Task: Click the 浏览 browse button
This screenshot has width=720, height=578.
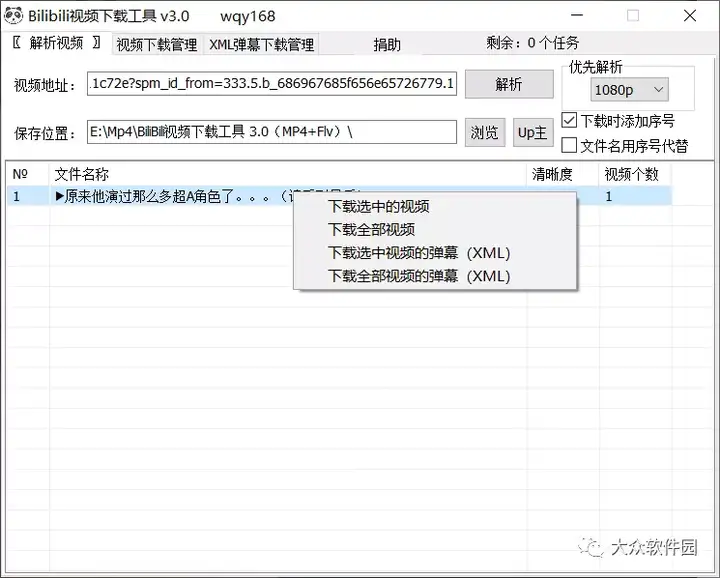Action: pyautogui.click(x=485, y=133)
